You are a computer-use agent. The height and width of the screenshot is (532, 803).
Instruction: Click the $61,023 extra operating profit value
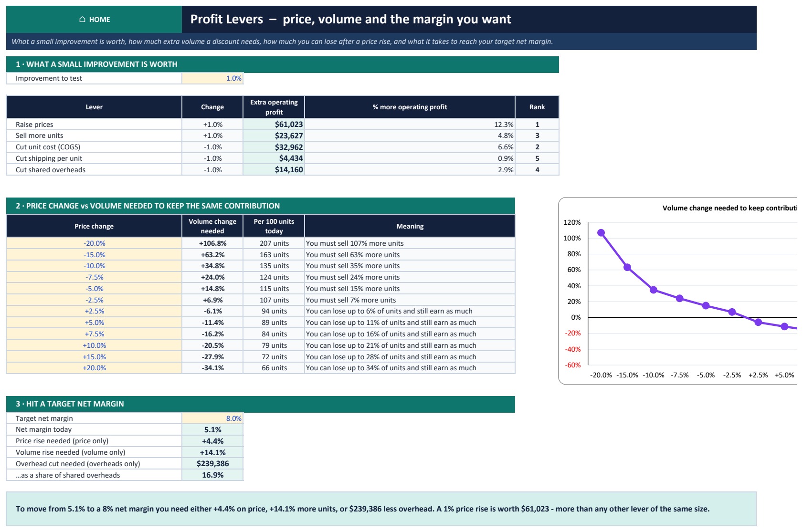(274, 124)
